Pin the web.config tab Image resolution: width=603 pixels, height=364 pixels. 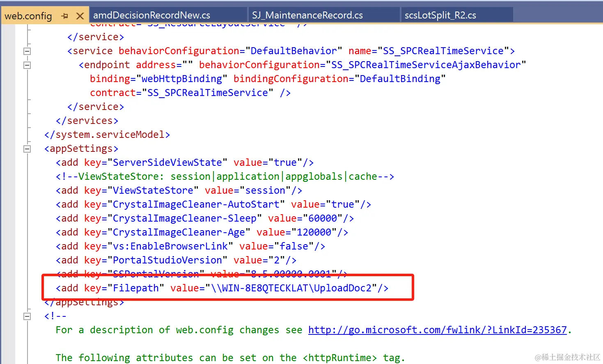coord(64,16)
